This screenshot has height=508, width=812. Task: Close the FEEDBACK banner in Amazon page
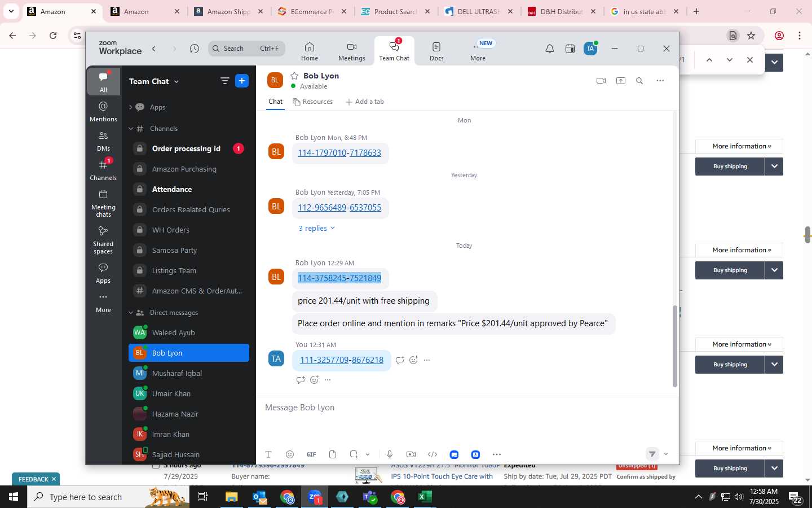54,479
